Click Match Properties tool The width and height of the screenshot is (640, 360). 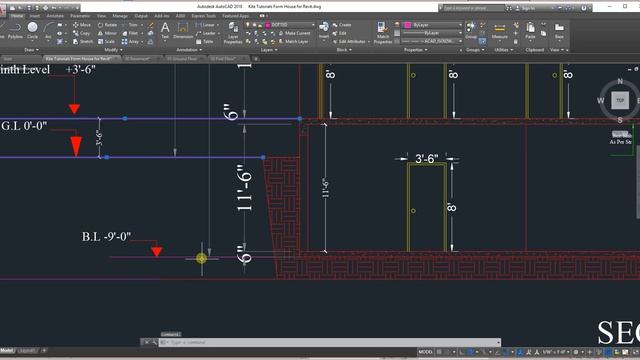[382, 33]
